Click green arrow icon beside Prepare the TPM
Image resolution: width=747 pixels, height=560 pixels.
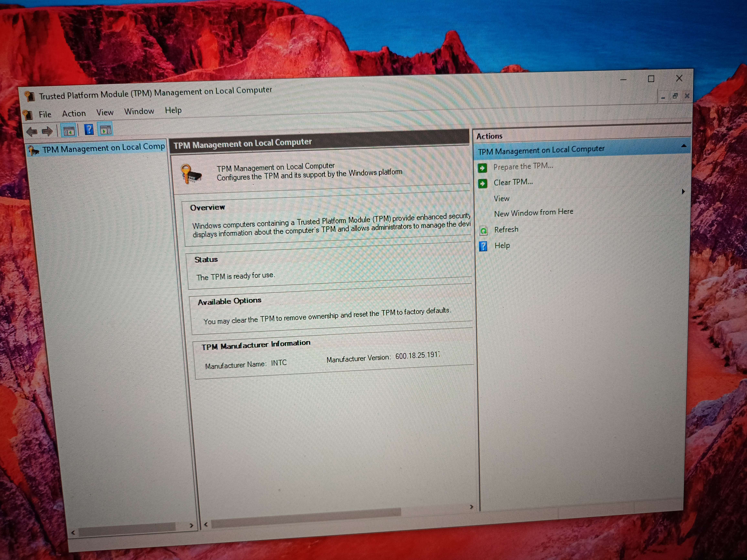pyautogui.click(x=482, y=168)
